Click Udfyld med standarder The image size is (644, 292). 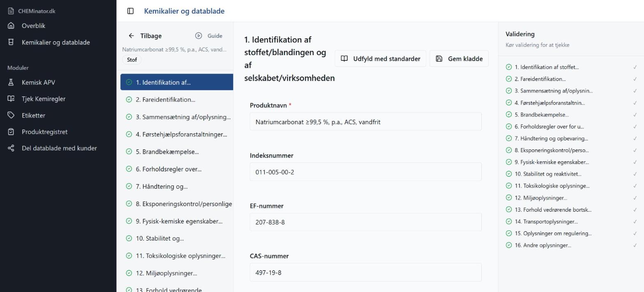click(x=380, y=58)
